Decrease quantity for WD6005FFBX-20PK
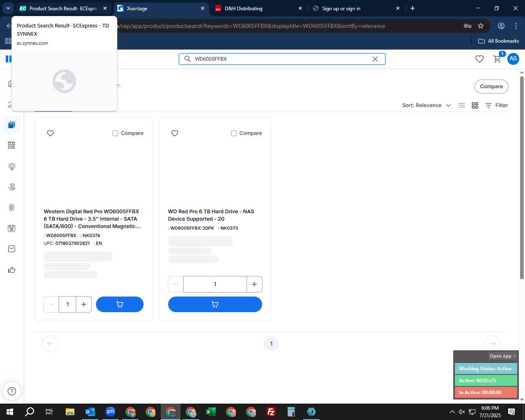The image size is (525, 420). click(176, 284)
